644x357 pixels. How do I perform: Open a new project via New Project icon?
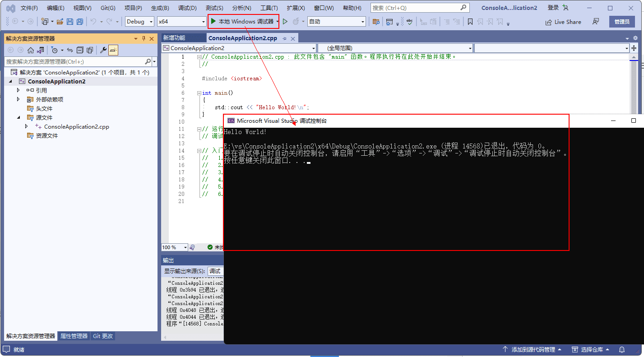(44, 21)
